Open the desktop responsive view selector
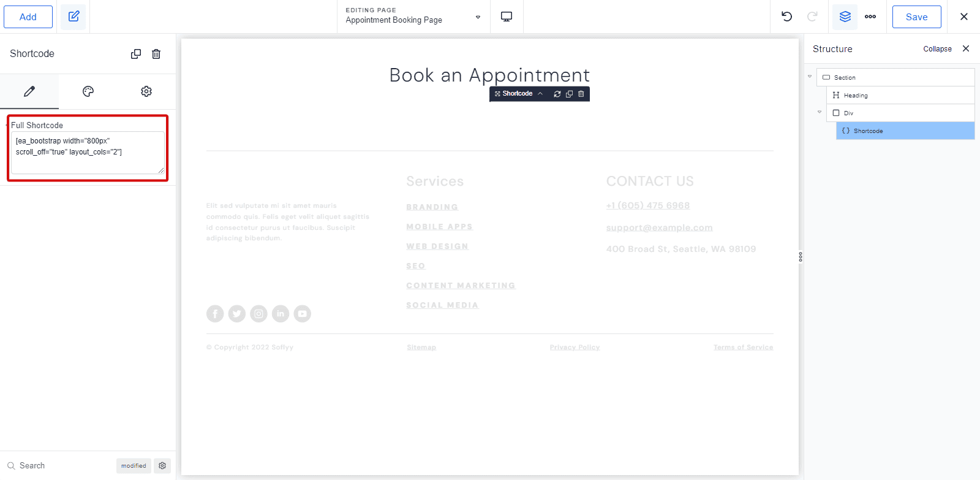Viewport: 980px width, 480px height. 507,17
